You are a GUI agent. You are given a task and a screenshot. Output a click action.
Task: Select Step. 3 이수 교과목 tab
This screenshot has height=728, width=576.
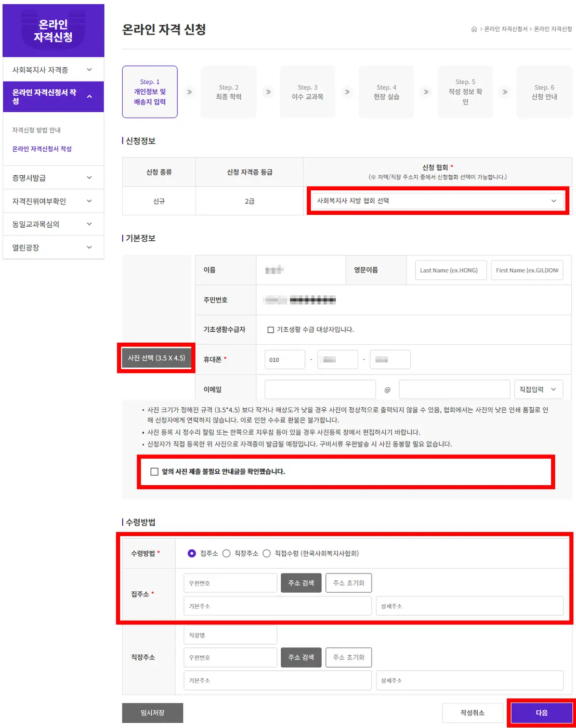(308, 92)
